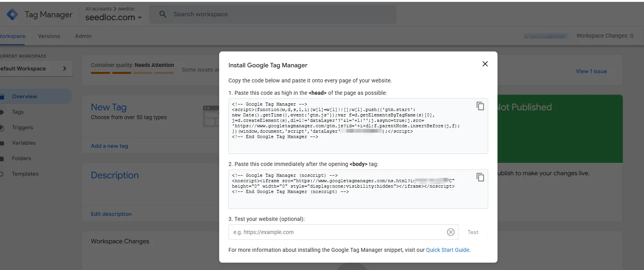Switch to the Workspace tab

(x=12, y=36)
